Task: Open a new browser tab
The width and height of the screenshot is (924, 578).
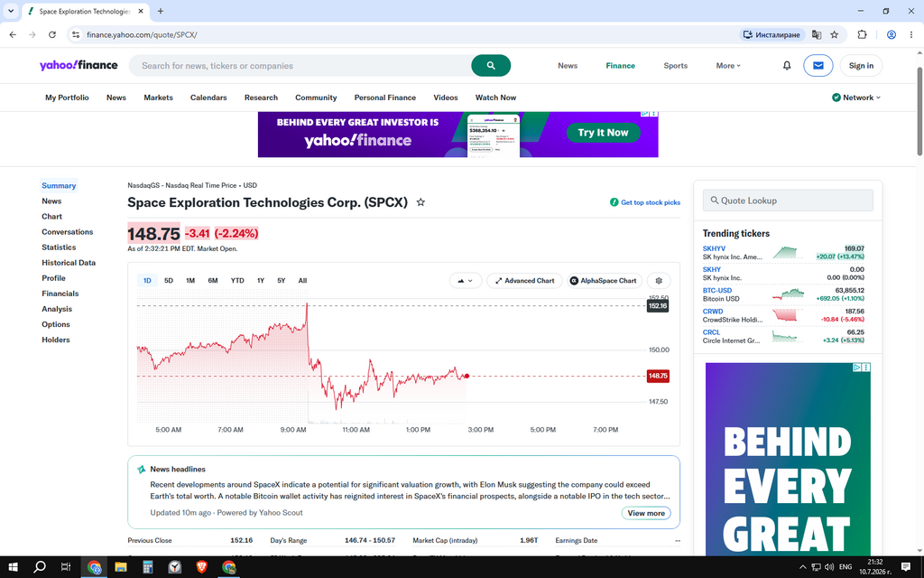Action: click(161, 11)
